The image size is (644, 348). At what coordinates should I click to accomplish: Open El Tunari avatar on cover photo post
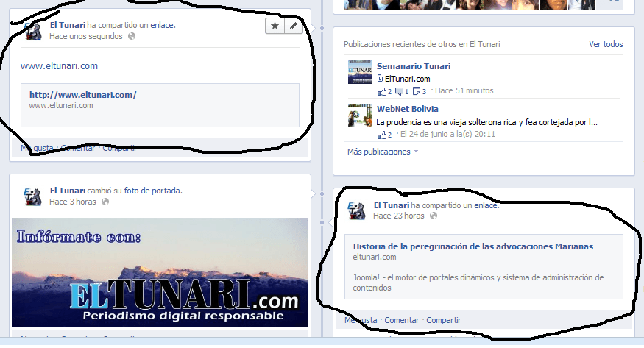33,196
